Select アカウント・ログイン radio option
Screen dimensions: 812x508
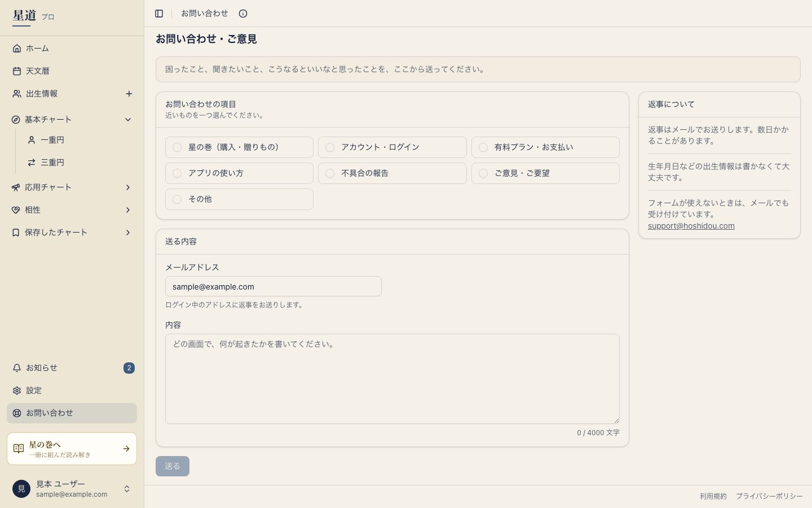(x=392, y=147)
